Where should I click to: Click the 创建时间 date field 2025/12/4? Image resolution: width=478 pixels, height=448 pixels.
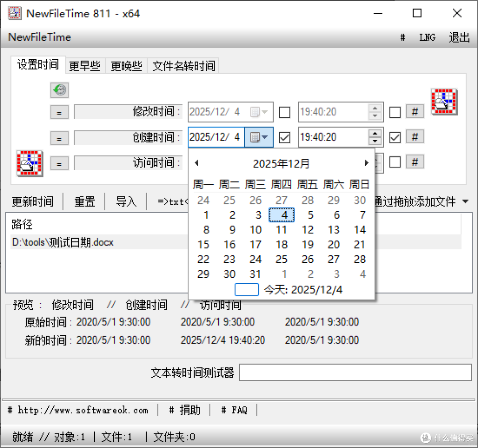[216, 137]
